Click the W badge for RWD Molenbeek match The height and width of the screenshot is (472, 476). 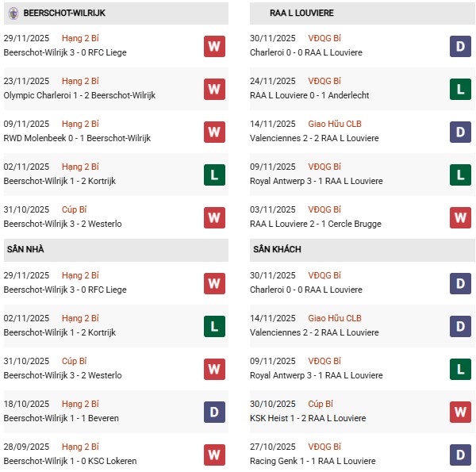click(213, 132)
